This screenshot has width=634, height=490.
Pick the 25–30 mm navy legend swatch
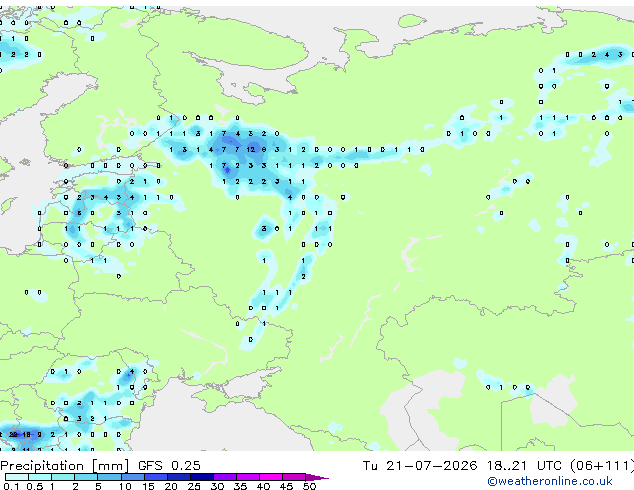[x=202, y=477]
